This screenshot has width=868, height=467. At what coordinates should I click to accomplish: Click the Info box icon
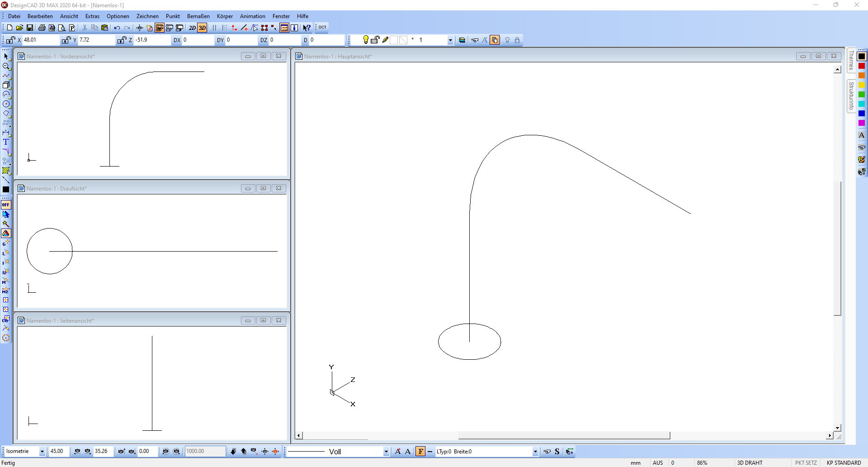pyautogui.click(x=294, y=28)
